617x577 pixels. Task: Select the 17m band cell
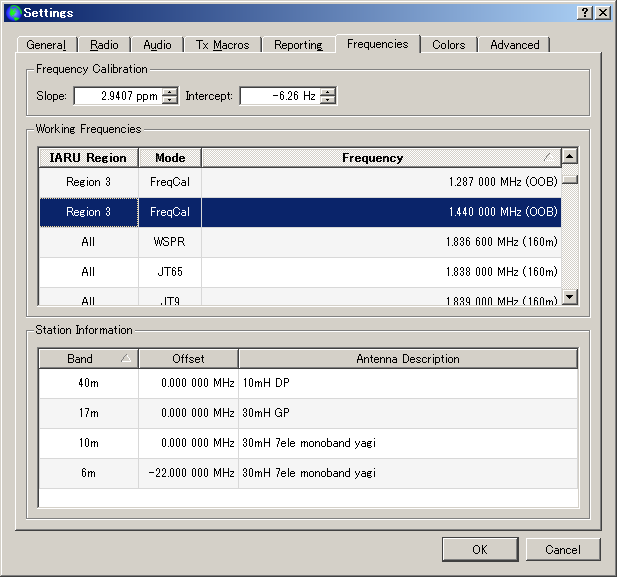click(89, 413)
